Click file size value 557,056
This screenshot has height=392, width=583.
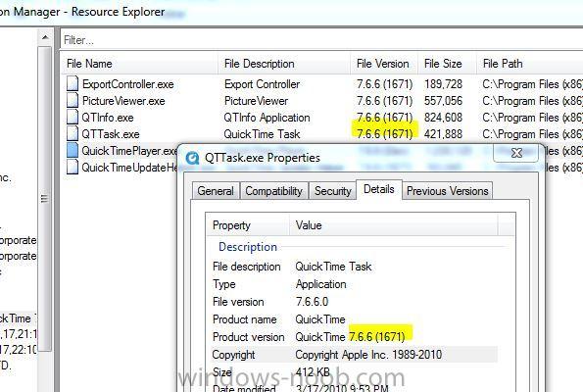(443, 101)
